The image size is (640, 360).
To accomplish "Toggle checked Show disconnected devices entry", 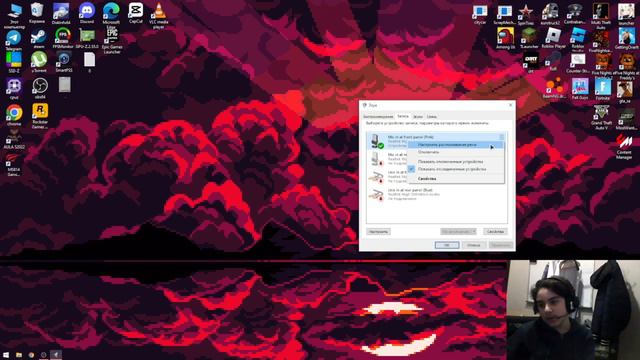I will (x=456, y=169).
